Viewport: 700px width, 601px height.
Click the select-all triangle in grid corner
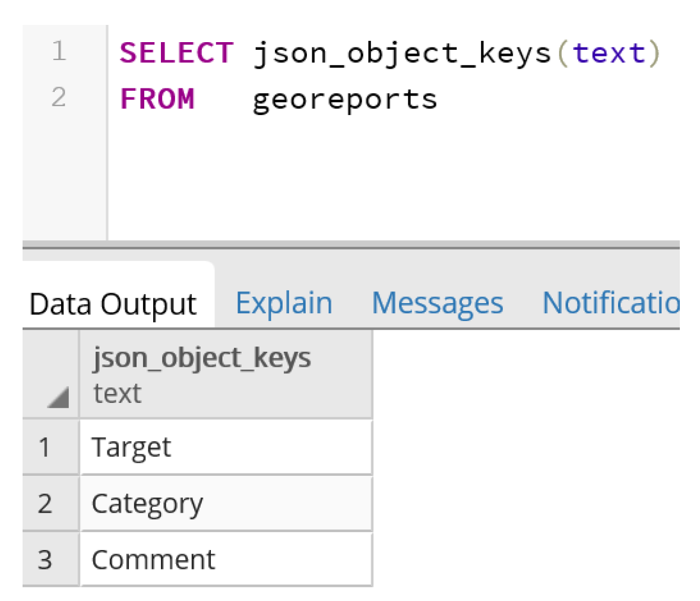pyautogui.click(x=58, y=397)
